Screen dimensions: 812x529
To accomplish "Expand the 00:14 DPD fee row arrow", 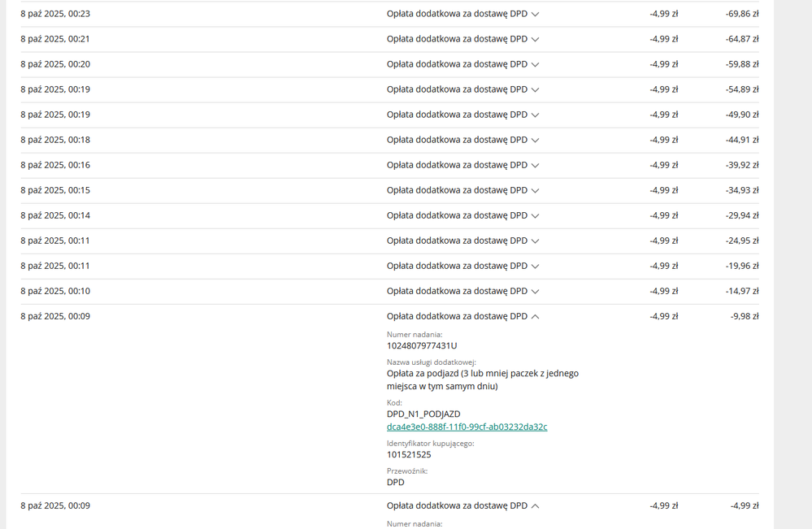I will coord(535,216).
